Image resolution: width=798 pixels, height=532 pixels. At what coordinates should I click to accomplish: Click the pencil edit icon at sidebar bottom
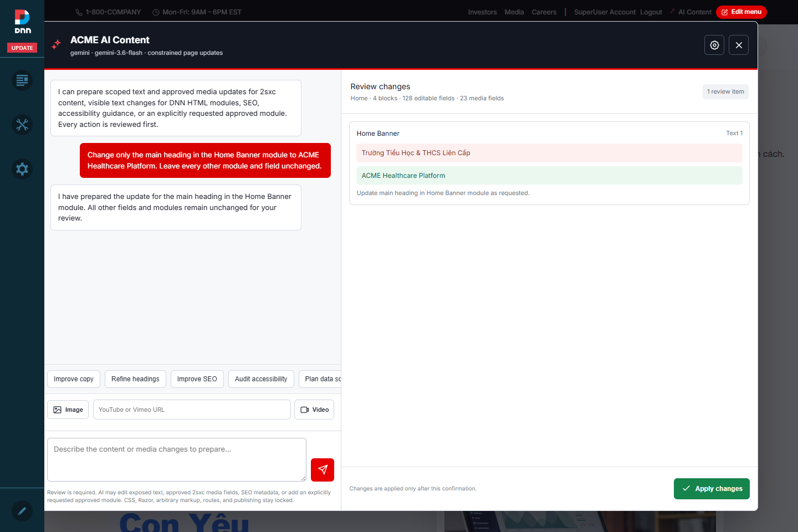click(22, 510)
